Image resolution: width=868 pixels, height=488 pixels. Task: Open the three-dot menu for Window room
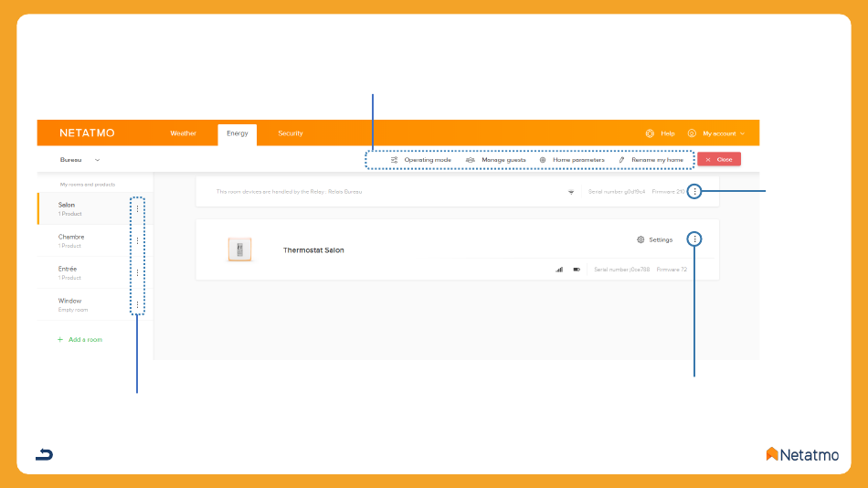click(137, 304)
